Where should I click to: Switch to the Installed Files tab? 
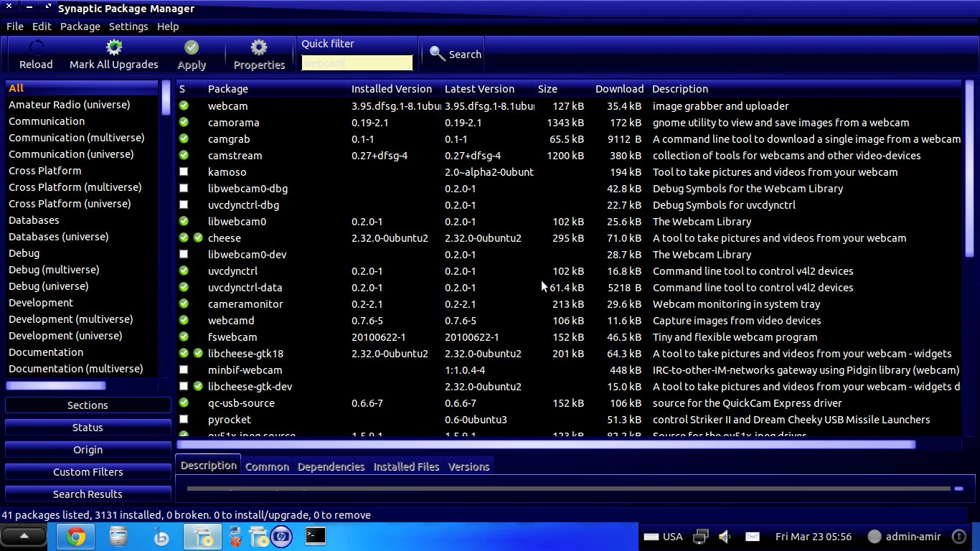point(406,466)
